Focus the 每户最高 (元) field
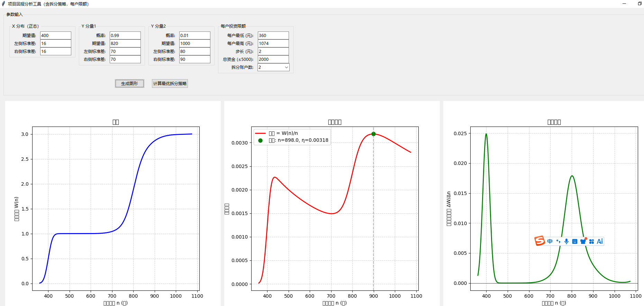Viewport: 644px width, 306px height. point(273,44)
